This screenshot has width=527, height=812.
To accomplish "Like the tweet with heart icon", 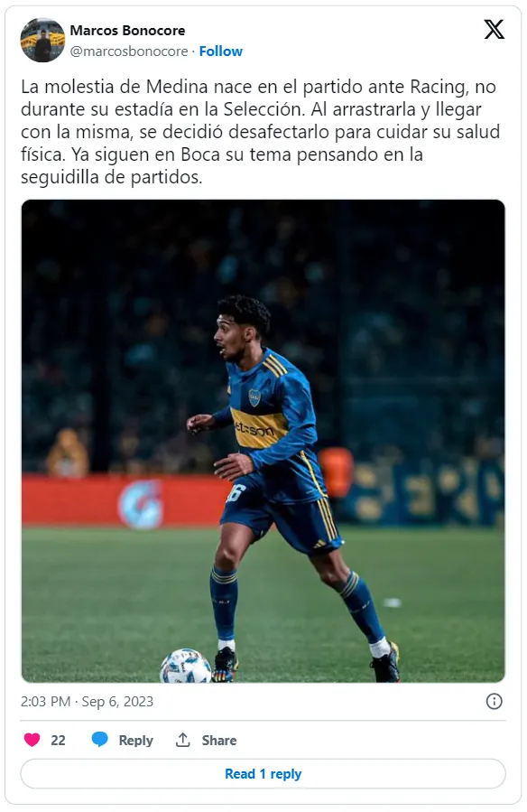I will 32,740.
